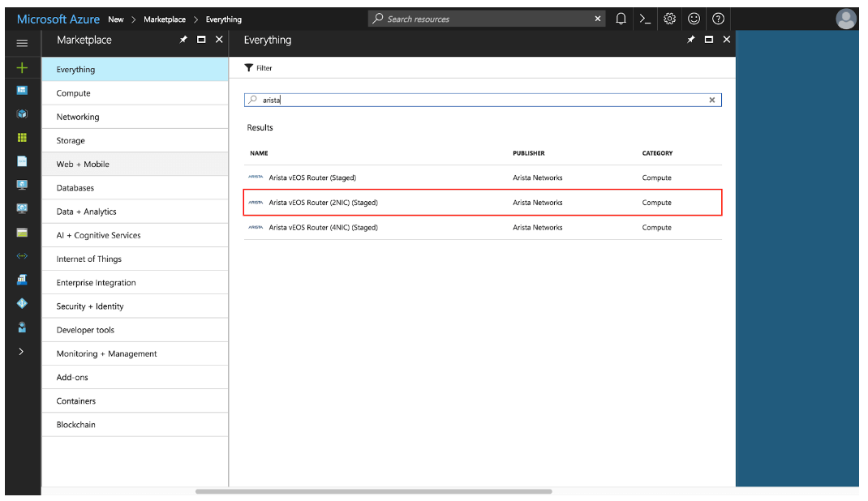Open the Virtual networks icon in sidebar
The image size is (868, 501).
coord(22,256)
